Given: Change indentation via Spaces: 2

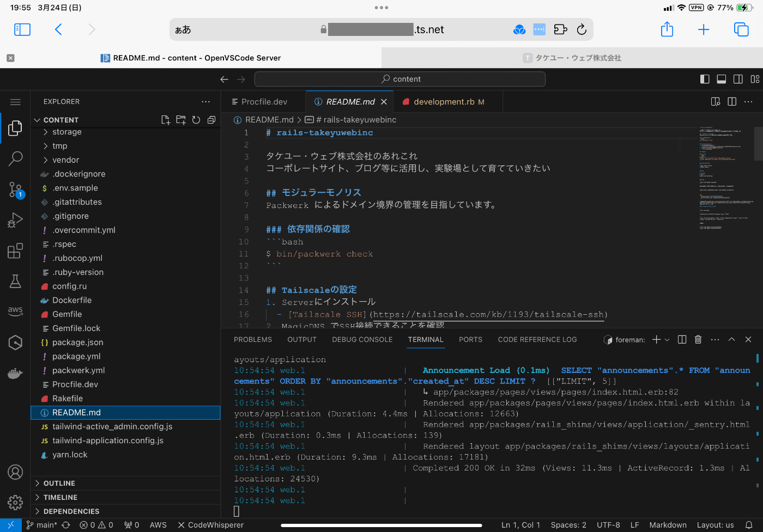Looking at the screenshot, I should pos(568,525).
